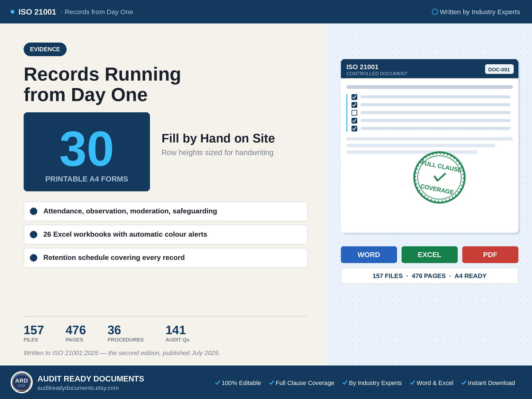Click the bullet dot beside Retention schedule row
The image size is (532, 399).
[34, 258]
